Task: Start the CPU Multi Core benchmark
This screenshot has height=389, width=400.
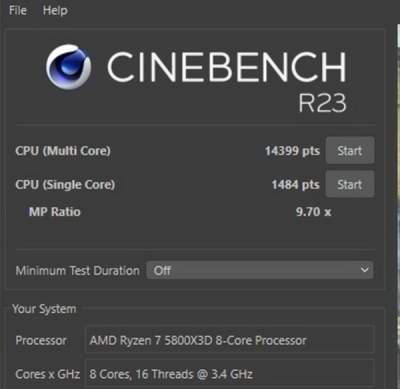Action: 350,151
